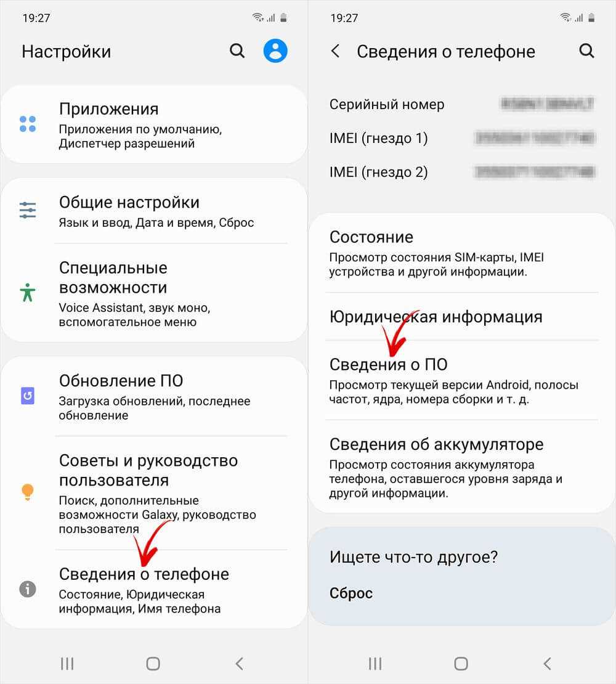Tap home button on right phone navbar
Image resolution: width=616 pixels, height=684 pixels.
[x=461, y=664]
